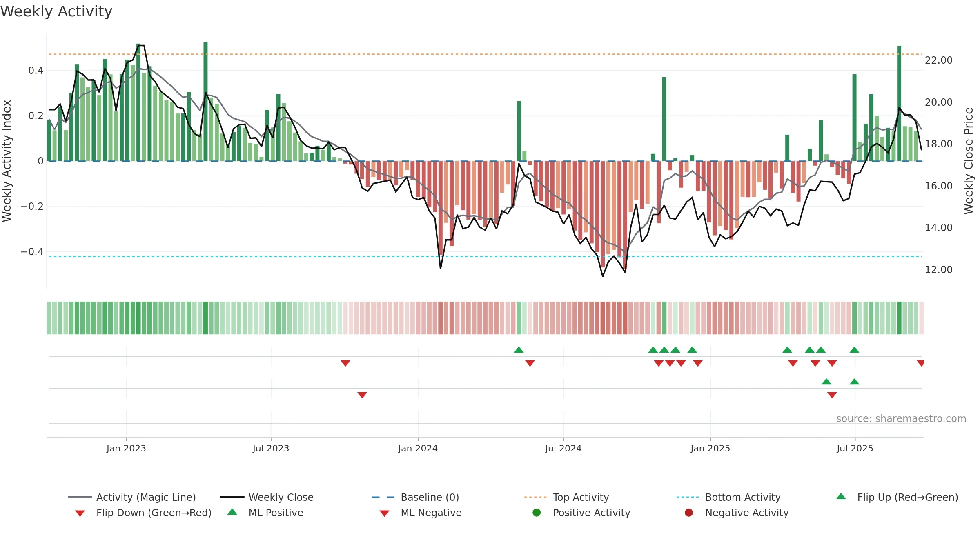Click the Weekly Close Price axis title
Image resolution: width=980 pixels, height=551 pixels.
[x=969, y=161]
